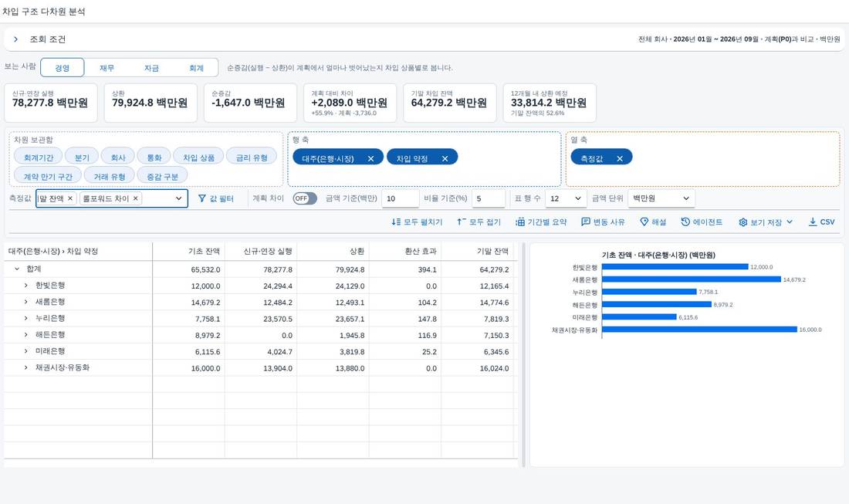Switch to the 재무 viewer tab
The width and height of the screenshot is (849, 504).
[x=107, y=68]
